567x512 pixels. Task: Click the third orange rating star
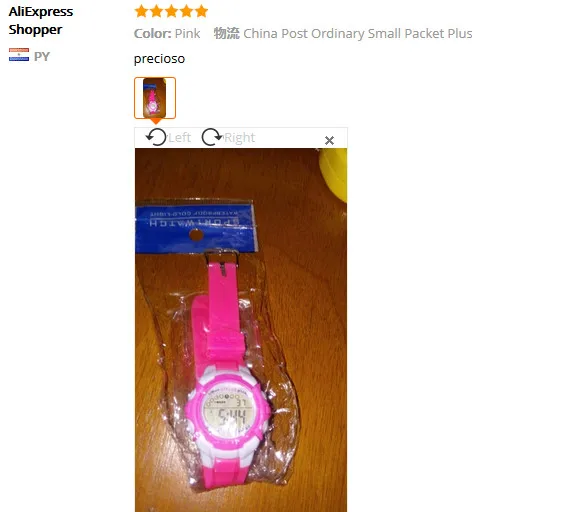(171, 11)
